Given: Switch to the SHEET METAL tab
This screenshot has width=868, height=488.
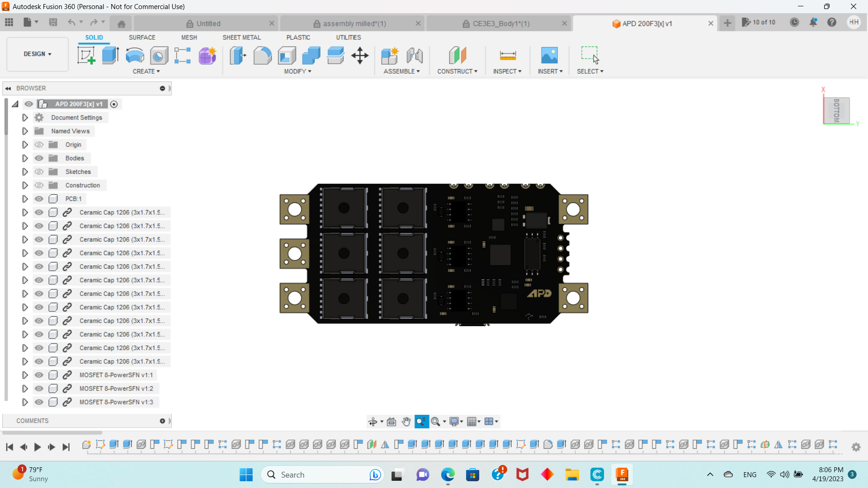Looking at the screenshot, I should click(x=241, y=38).
